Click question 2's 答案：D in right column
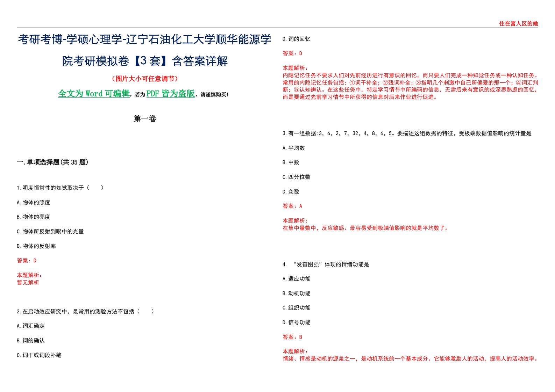 292,53
